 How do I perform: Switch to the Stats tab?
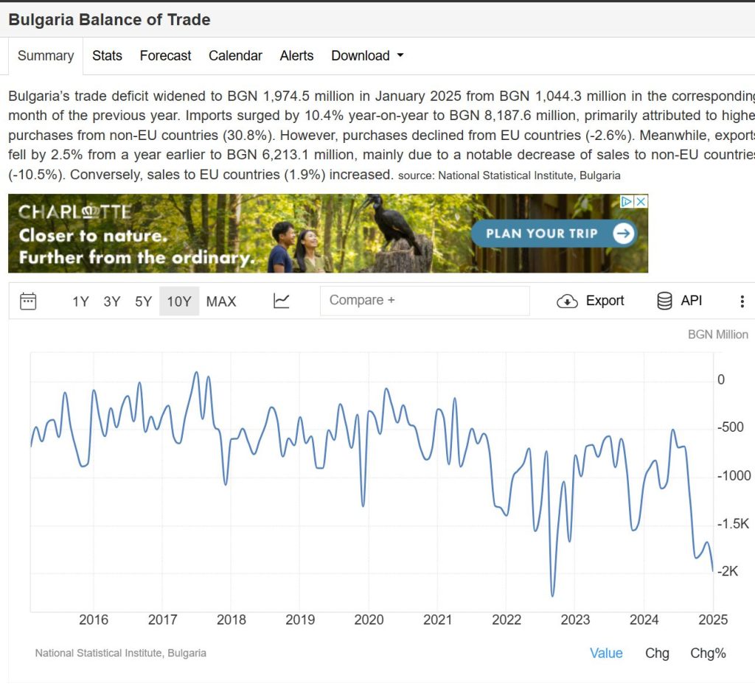pos(107,56)
